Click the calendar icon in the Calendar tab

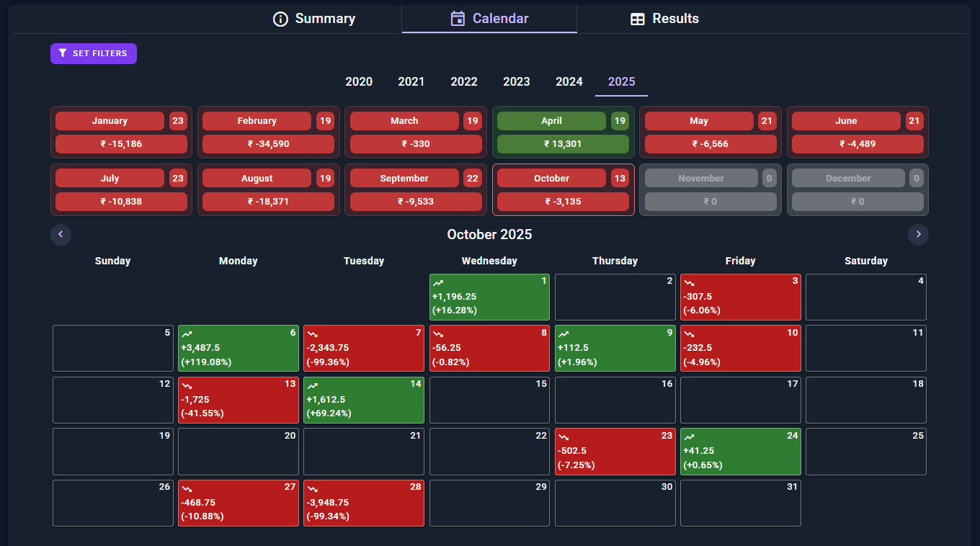click(x=458, y=19)
